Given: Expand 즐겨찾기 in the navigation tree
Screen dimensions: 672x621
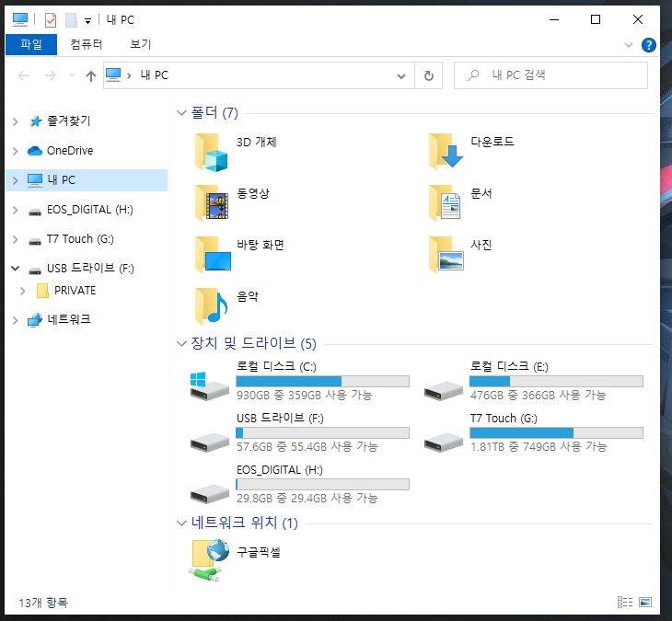Looking at the screenshot, I should pyautogui.click(x=16, y=121).
